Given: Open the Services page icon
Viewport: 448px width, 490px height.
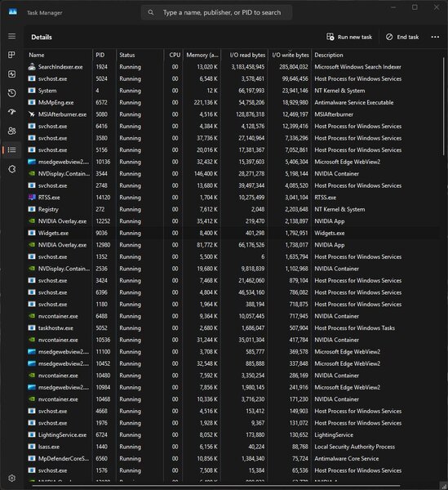Looking at the screenshot, I should (12, 169).
